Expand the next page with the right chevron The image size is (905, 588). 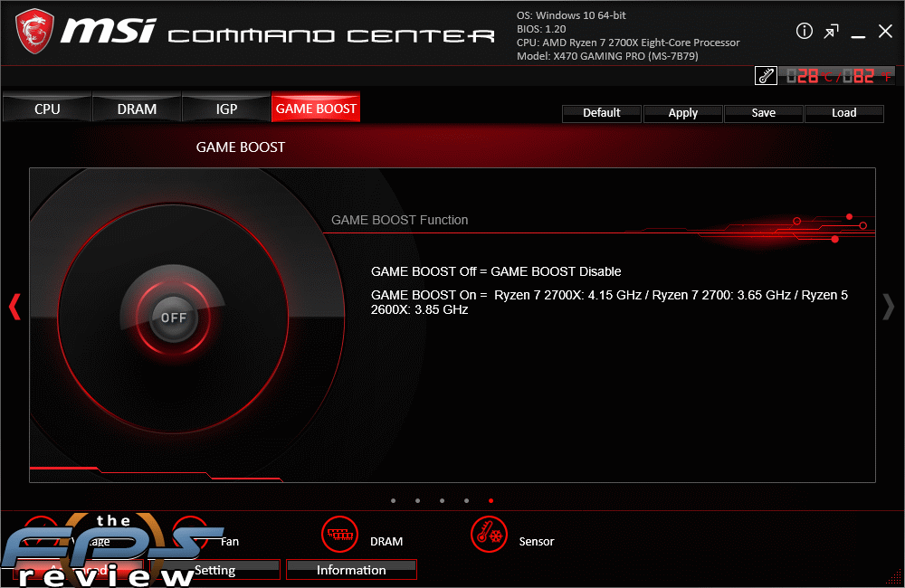(x=889, y=308)
